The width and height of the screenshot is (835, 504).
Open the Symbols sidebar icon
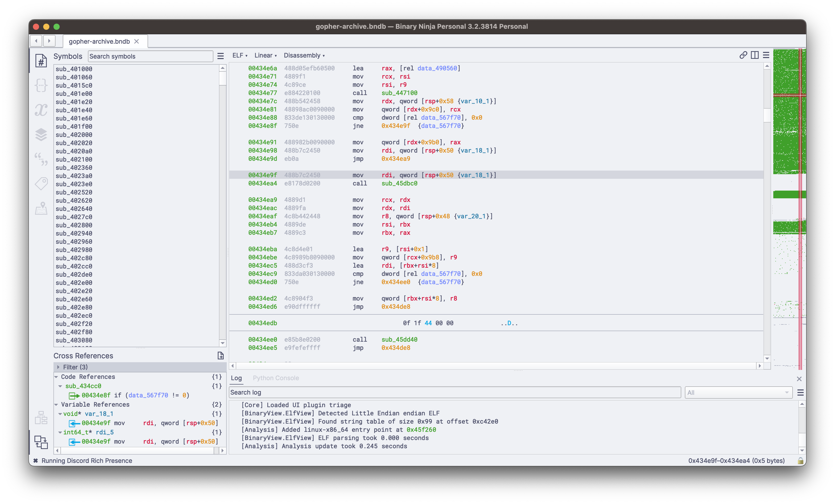[x=41, y=61]
